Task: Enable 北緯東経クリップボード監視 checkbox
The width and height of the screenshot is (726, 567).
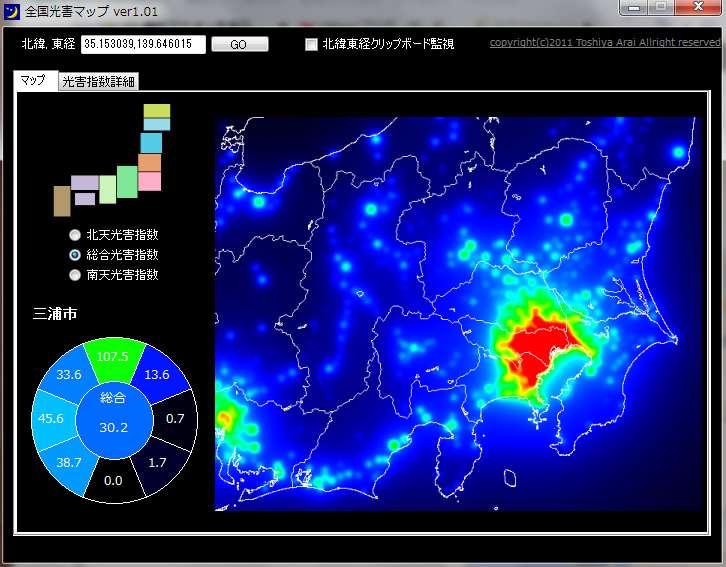Action: click(311, 44)
